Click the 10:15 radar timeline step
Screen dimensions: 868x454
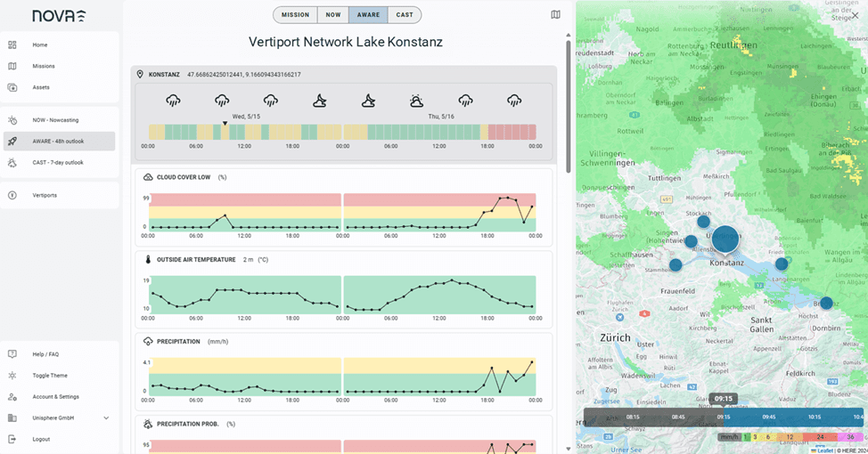click(x=815, y=417)
